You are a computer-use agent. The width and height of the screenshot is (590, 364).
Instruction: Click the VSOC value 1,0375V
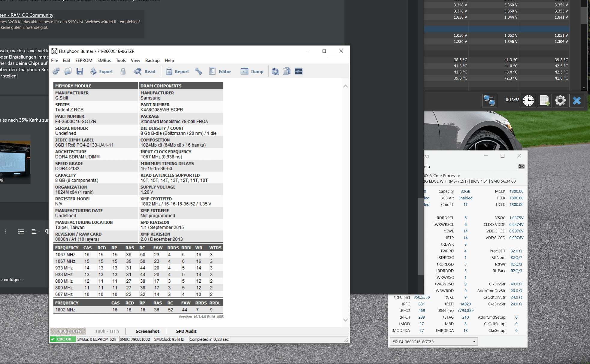point(516,218)
